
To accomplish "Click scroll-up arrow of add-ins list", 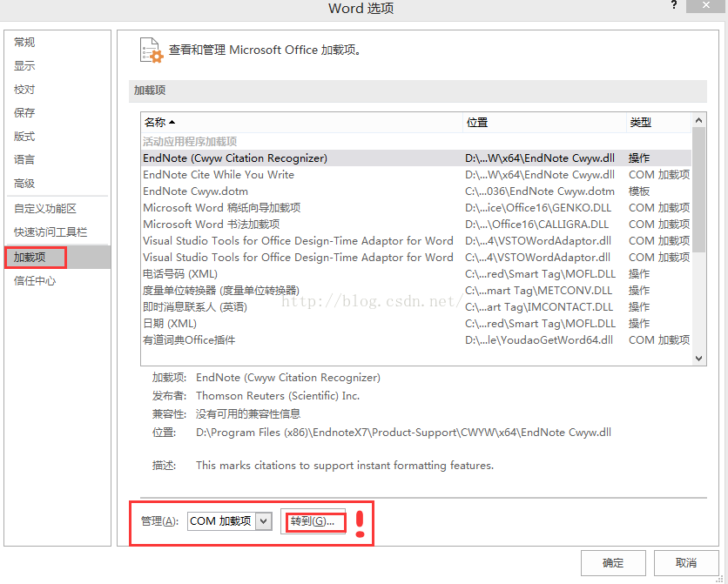I will point(698,121).
